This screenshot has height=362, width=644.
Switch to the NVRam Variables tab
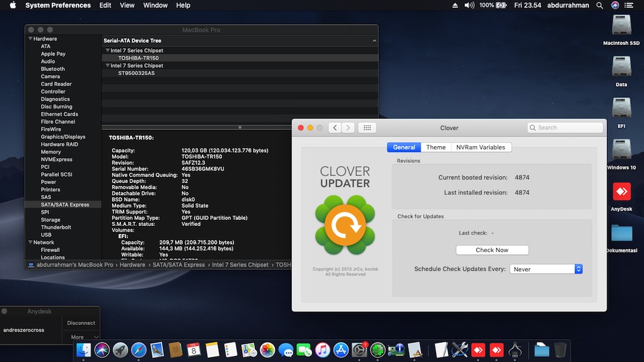(x=480, y=147)
